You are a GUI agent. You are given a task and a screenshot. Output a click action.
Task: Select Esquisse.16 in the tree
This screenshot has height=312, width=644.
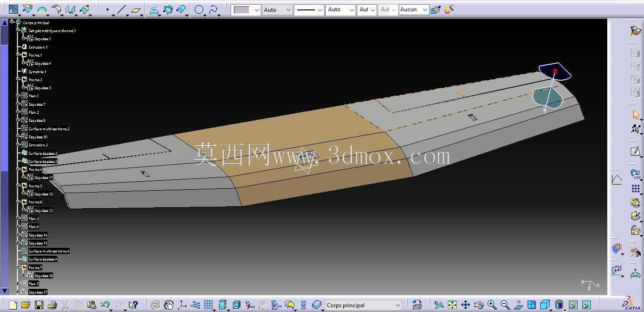[43, 276]
